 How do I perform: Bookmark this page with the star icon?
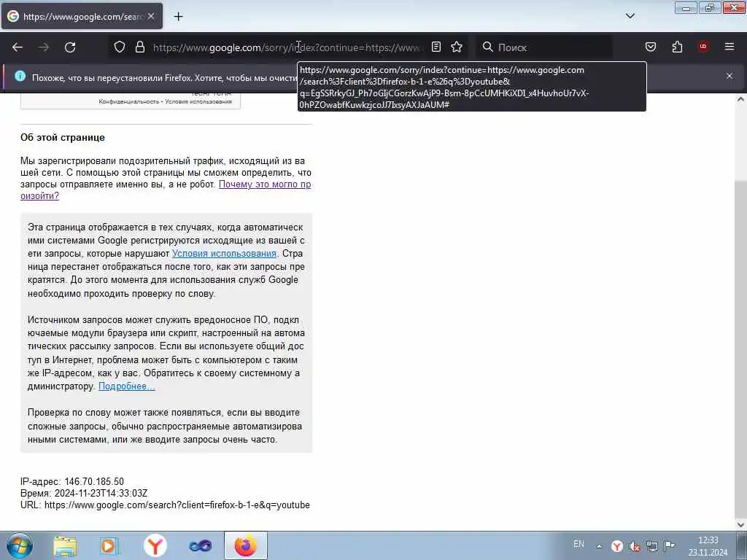(457, 47)
